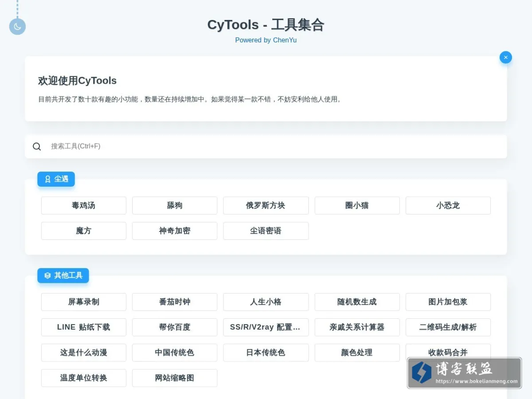Open the 收款码合并 tool
532x399 pixels.
pyautogui.click(x=448, y=352)
